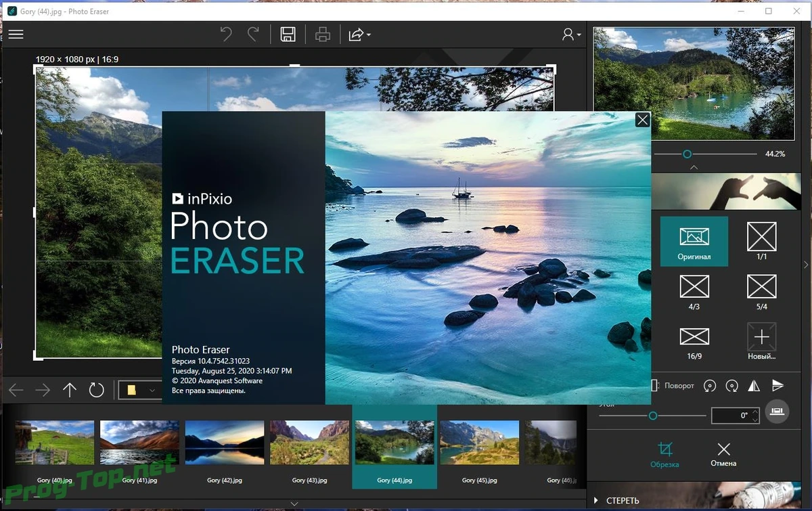Viewport: 812px width, 511px height.
Task: Click the 44.2% zoom value
Action: coord(775,154)
